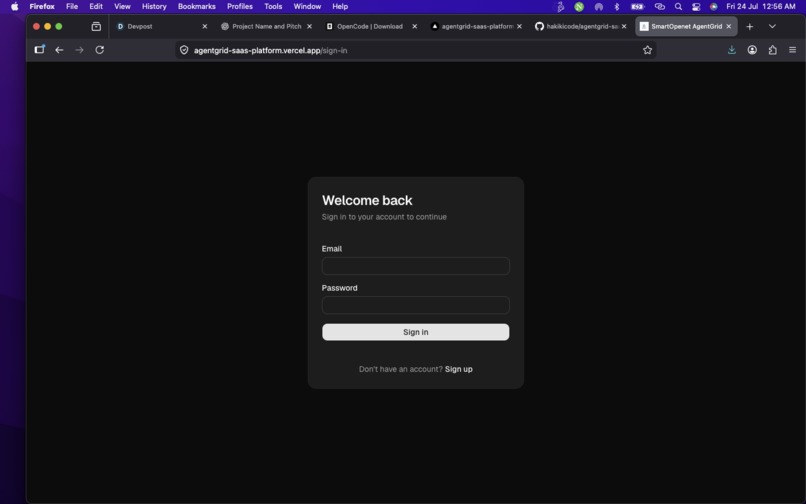The height and width of the screenshot is (504, 806).
Task: Close the Devpost tab
Action: tap(205, 26)
